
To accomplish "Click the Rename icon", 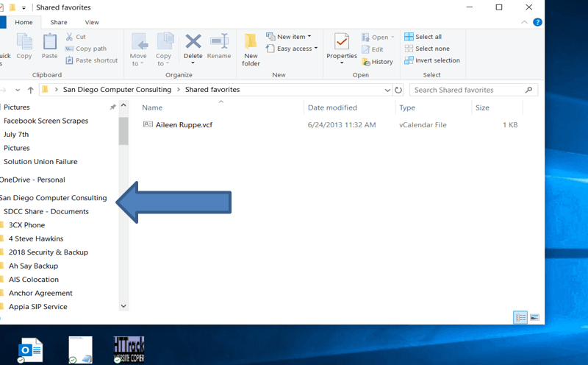I will 219,41.
